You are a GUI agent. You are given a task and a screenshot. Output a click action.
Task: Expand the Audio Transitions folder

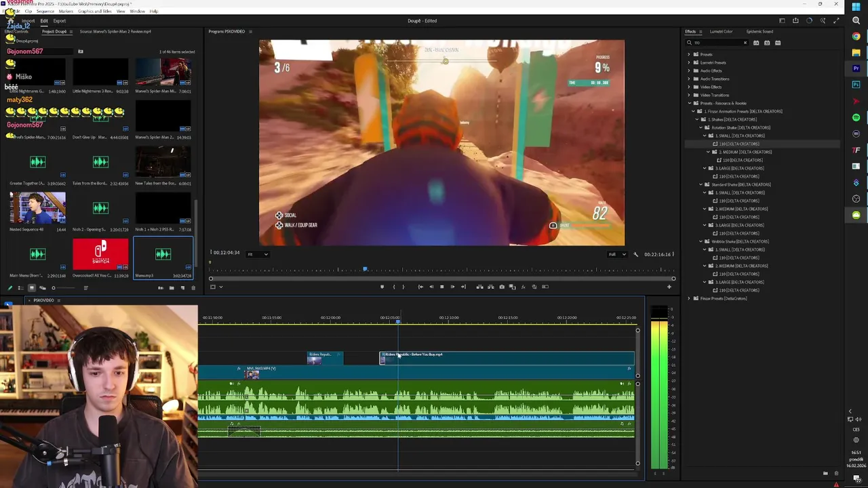point(689,79)
